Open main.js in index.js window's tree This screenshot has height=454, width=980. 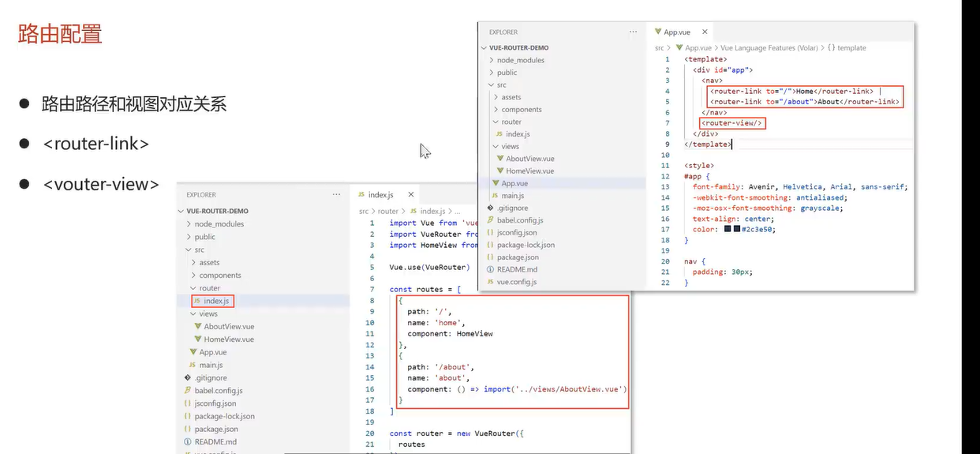210,365
